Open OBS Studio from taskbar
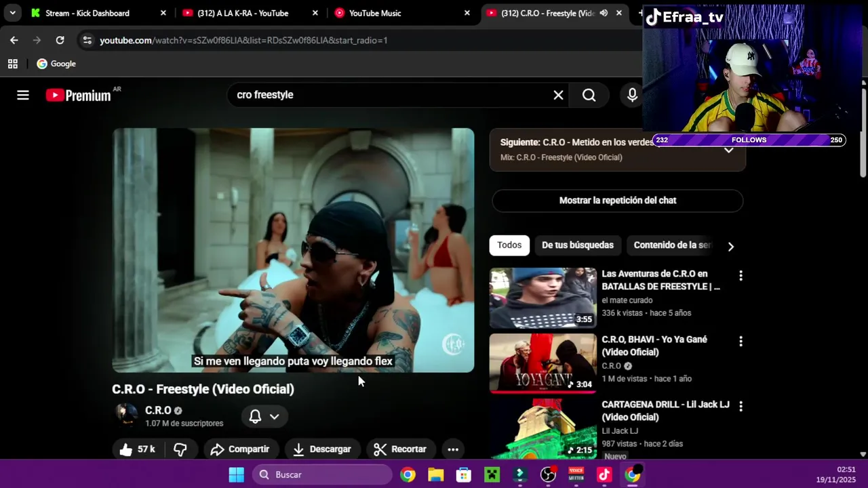This screenshot has height=488, width=868. tap(548, 474)
